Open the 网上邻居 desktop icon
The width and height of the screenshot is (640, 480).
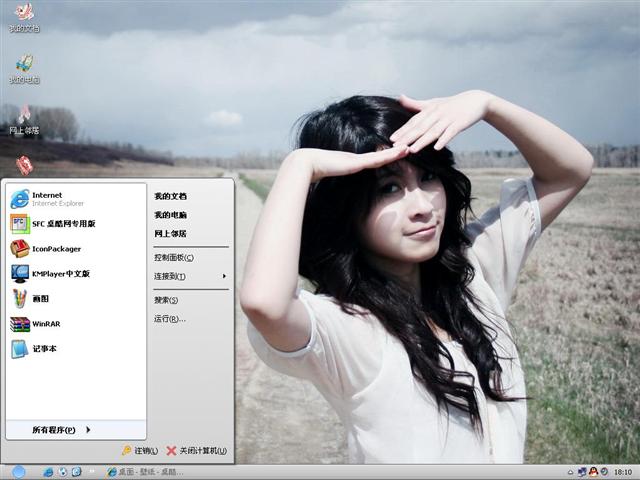(x=24, y=120)
